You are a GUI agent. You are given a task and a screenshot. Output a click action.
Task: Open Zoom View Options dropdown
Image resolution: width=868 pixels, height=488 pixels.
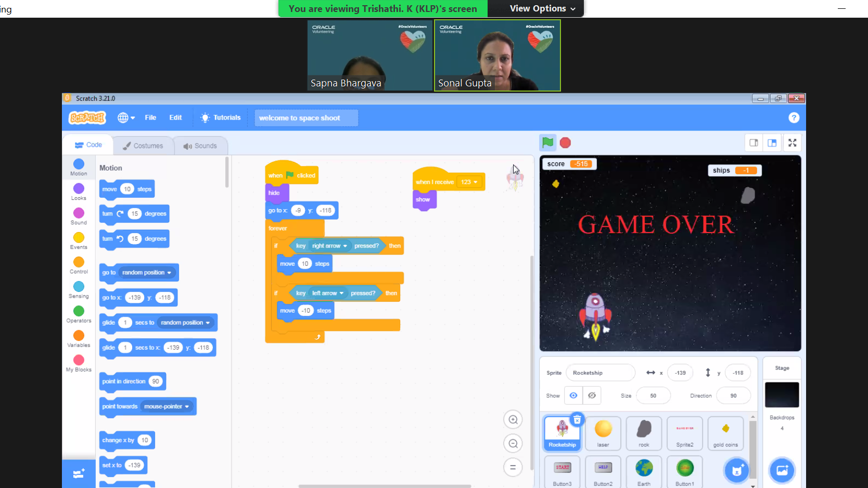(x=542, y=8)
